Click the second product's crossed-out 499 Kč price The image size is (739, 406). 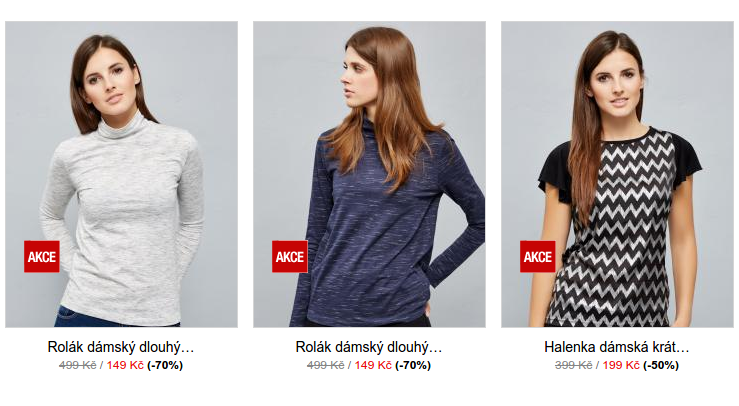[x=326, y=365]
